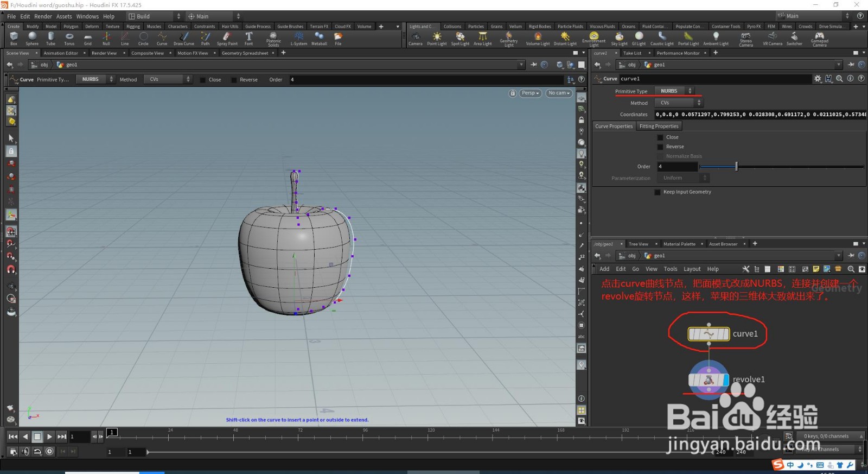Open Primitive Type NURBS dropdown in parameters
Image resolution: width=868 pixels, height=474 pixels.
coord(674,91)
